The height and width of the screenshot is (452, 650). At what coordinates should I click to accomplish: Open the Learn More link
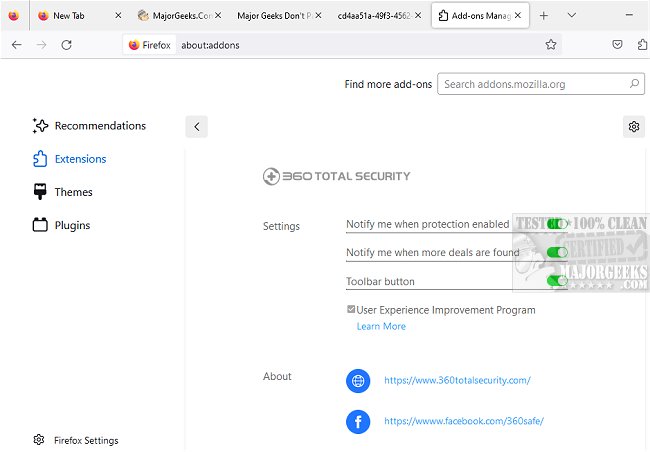381,326
